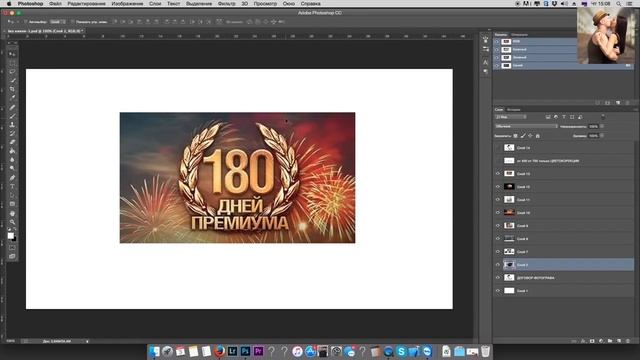Screen dimensions: 640x360
Task: Select layer Слой 9 thumbnail
Action: coord(509,226)
